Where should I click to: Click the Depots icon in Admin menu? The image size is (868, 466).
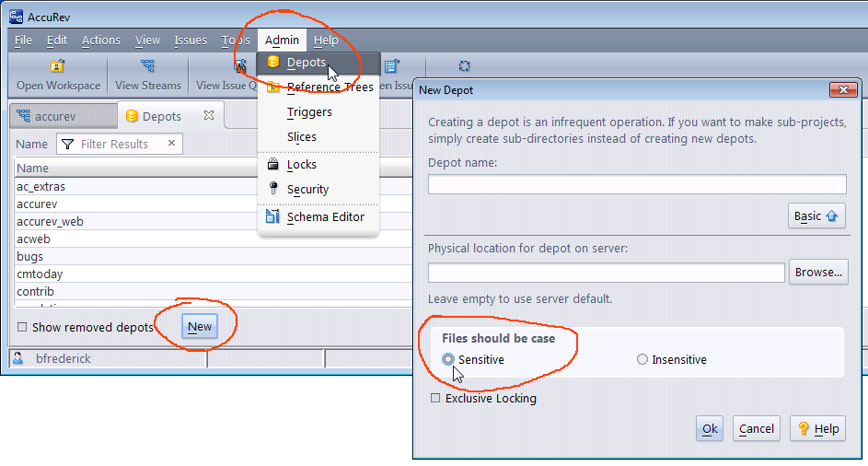tap(272, 62)
